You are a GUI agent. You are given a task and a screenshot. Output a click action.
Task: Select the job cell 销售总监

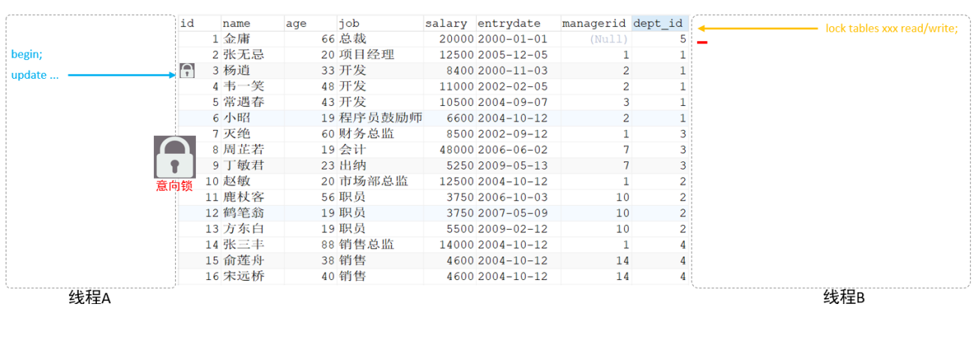pyautogui.click(x=366, y=244)
